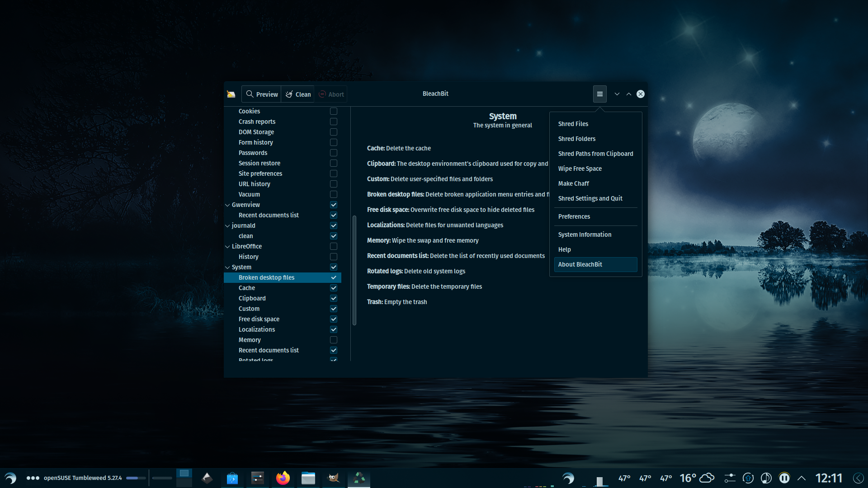Click the wave icon in the right panel
Screen dimensions: 868x488
568,478
